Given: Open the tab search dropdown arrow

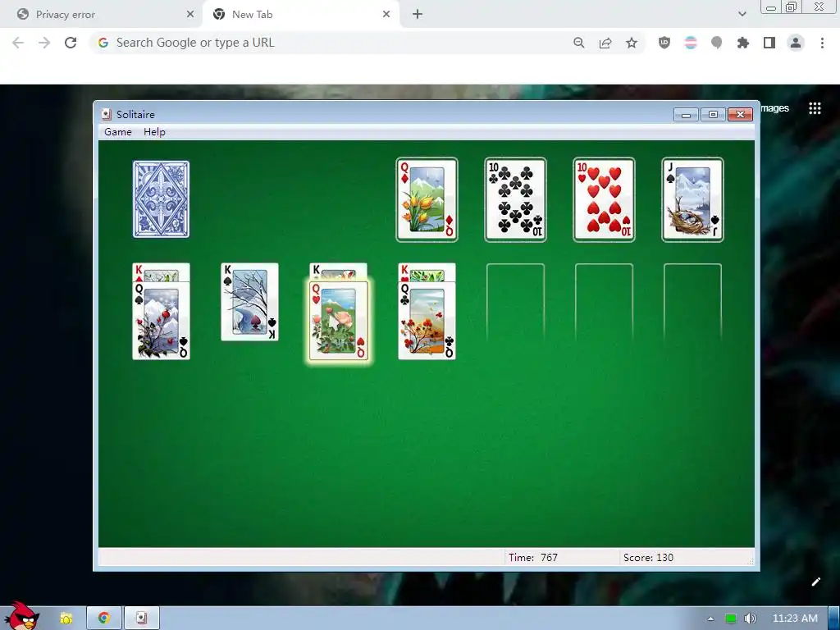Looking at the screenshot, I should 742,15.
